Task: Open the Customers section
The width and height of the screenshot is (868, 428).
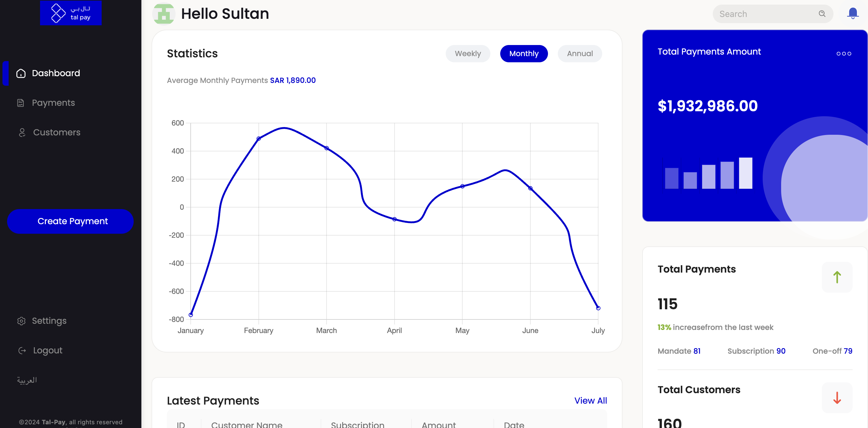Action: pyautogui.click(x=57, y=132)
